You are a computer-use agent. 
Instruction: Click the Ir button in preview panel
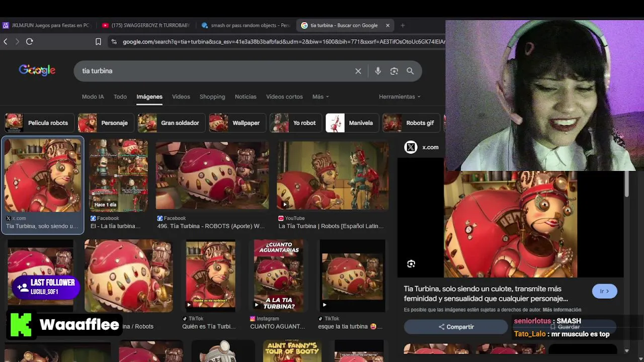click(x=604, y=291)
